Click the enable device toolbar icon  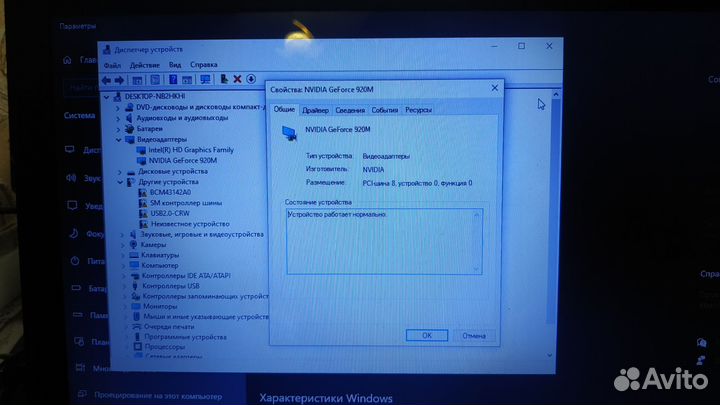[x=224, y=79]
